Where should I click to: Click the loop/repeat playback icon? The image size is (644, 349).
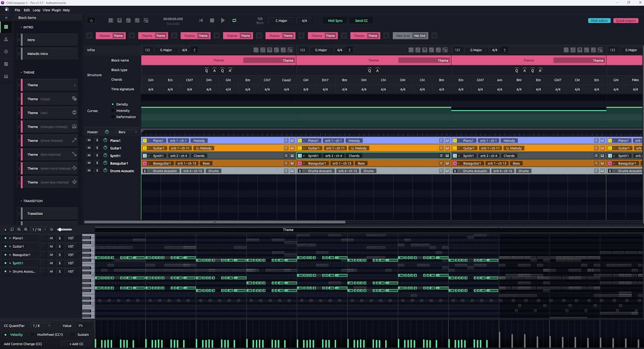[x=234, y=20]
